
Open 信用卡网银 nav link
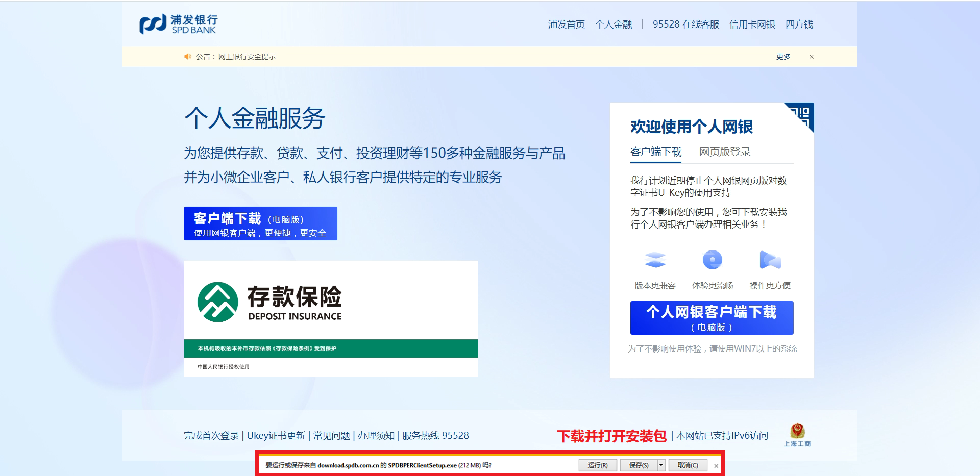752,24
